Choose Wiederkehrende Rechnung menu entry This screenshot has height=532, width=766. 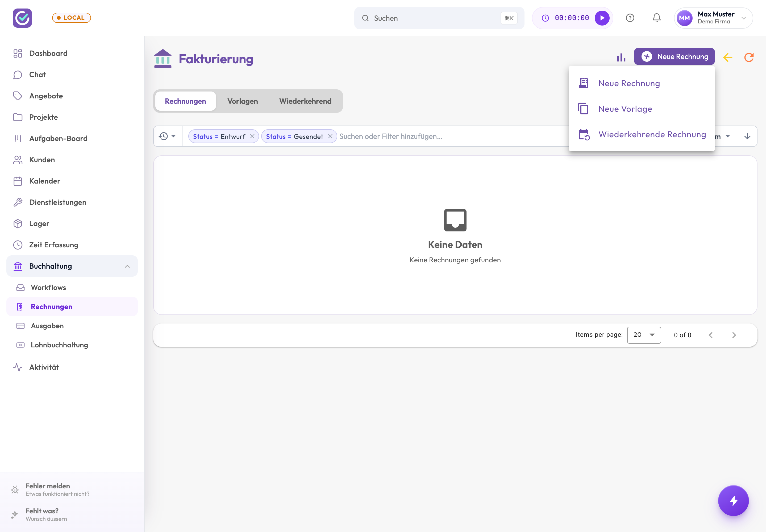[x=642, y=135]
